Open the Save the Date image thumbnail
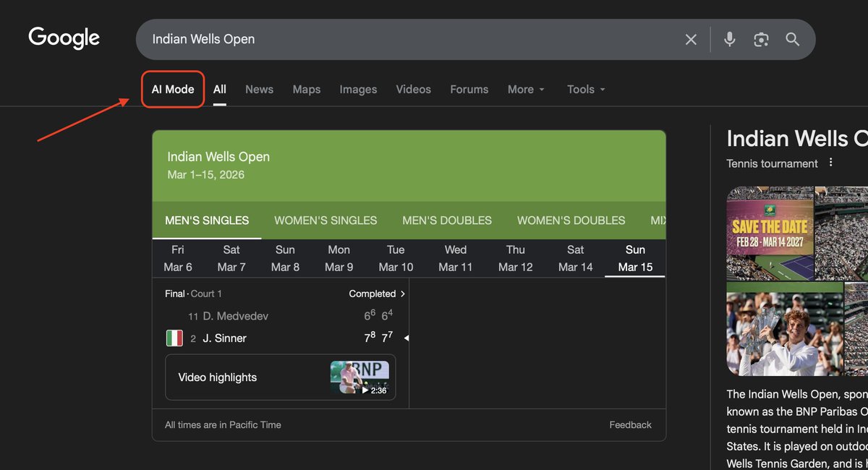The height and width of the screenshot is (470, 868). point(770,233)
